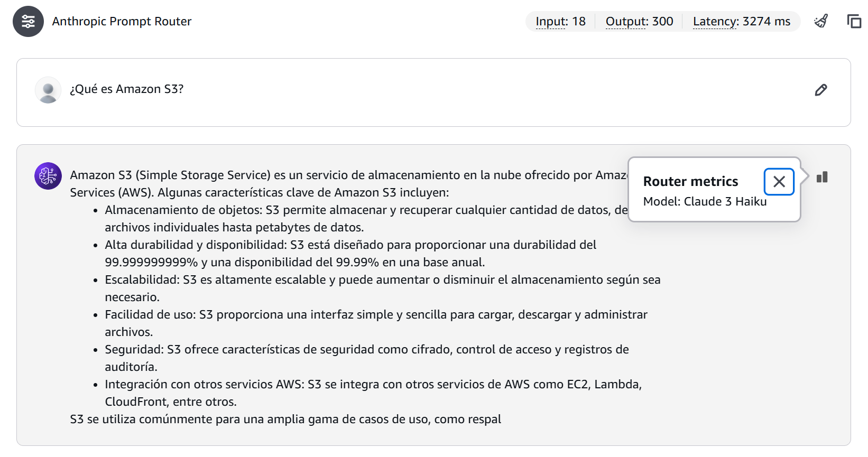Viewport: 868px width, 457px height.
Task: Click bullet starting 'Alta durabilidad y disponibilidad'
Action: (350, 254)
